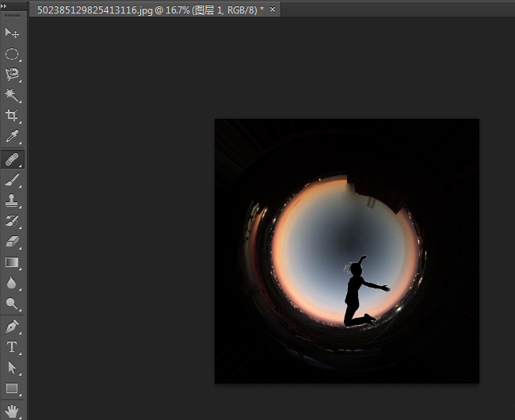
Task: Select the Eyedropper tool
Action: pos(12,137)
